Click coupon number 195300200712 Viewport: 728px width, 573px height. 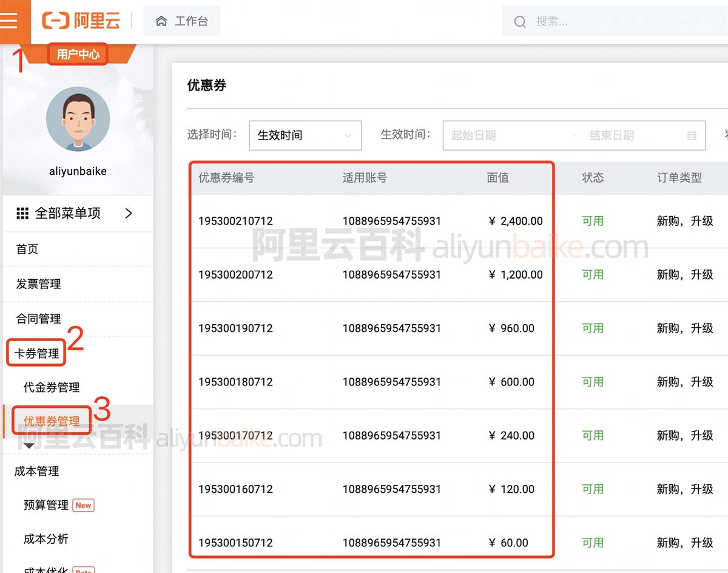235,275
